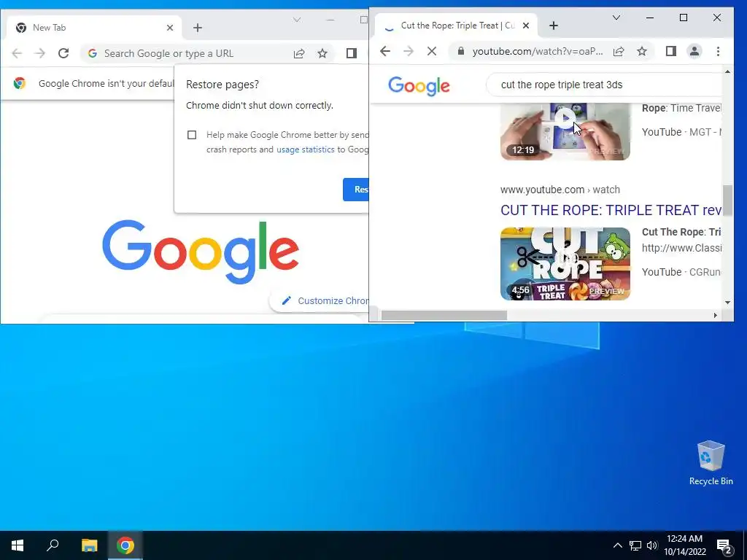Open Chrome three-dot menu
This screenshot has width=747, height=560.
click(x=718, y=51)
